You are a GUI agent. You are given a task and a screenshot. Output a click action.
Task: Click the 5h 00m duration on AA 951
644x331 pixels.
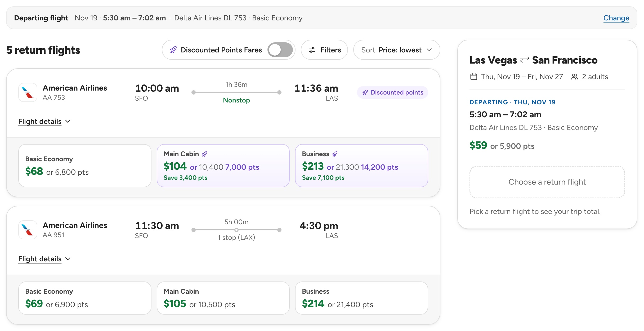coord(236,222)
